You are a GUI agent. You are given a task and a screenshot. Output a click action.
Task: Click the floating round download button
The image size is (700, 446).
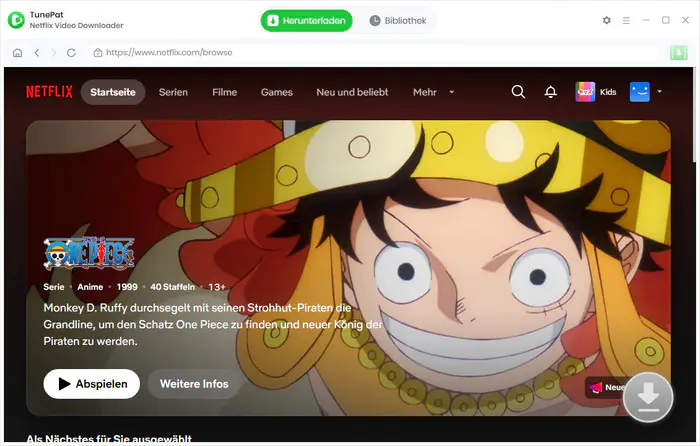648,397
